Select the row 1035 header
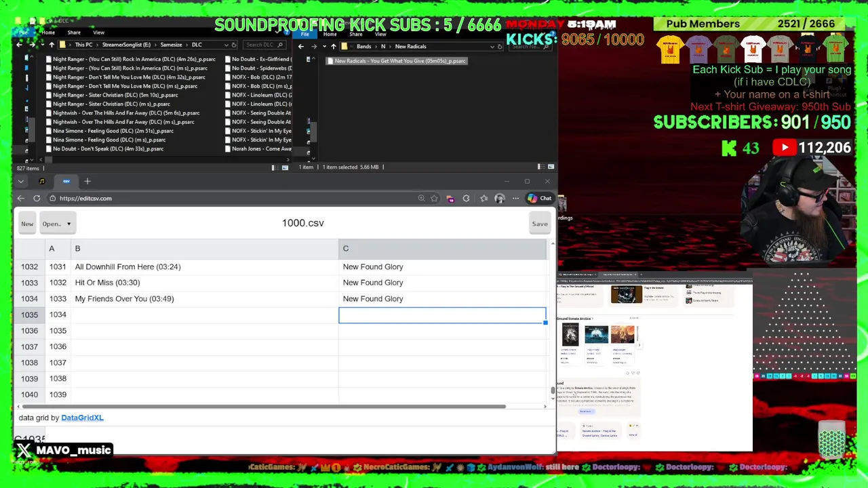Viewport: 868px width, 488px height. [x=29, y=315]
